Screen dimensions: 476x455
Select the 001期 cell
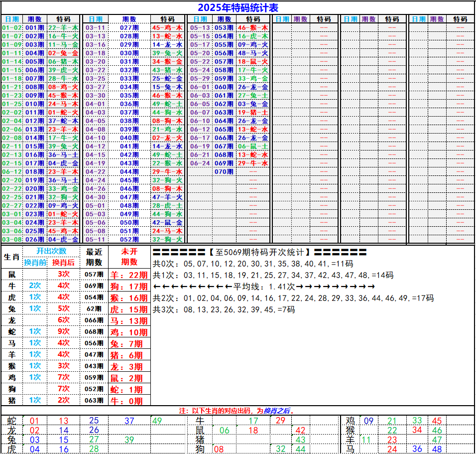click(34, 28)
